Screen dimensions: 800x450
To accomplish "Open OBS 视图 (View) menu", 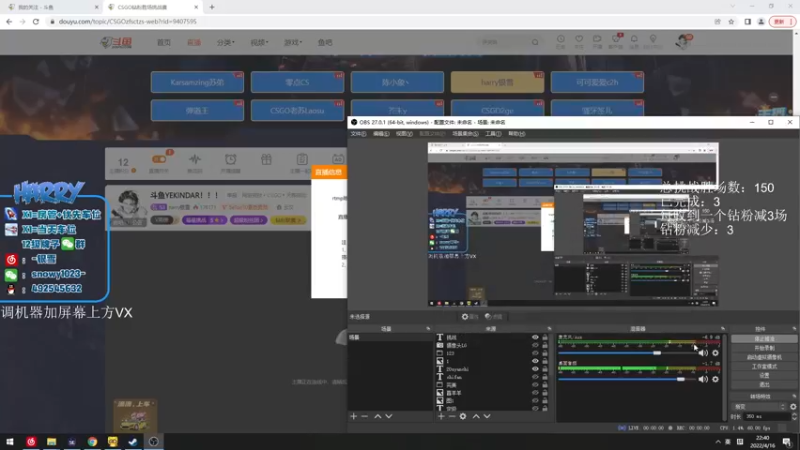I will 404,134.
